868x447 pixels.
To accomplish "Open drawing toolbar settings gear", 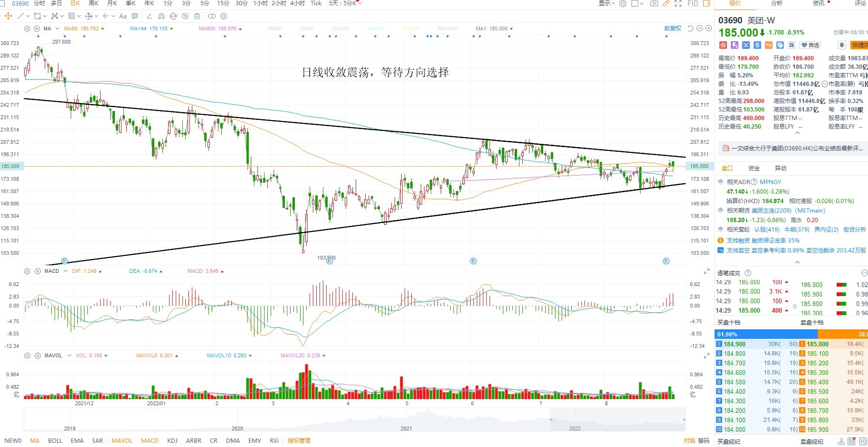I will tap(224, 16).
